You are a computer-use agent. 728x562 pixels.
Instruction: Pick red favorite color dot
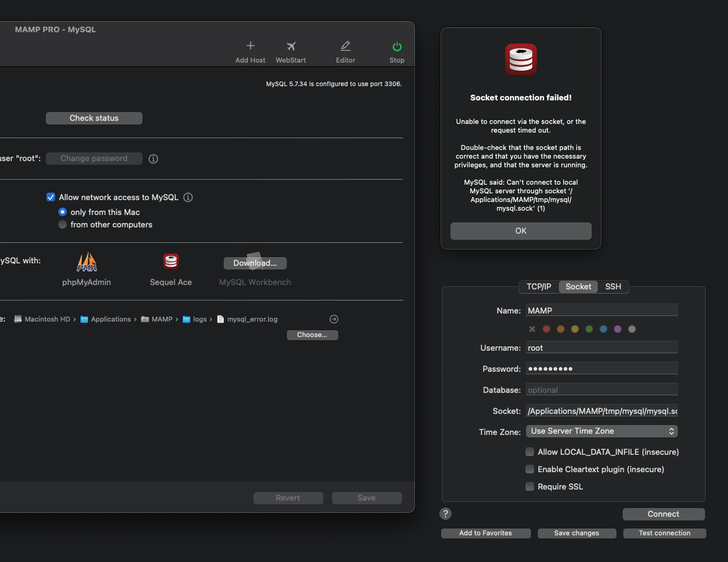[x=546, y=329]
